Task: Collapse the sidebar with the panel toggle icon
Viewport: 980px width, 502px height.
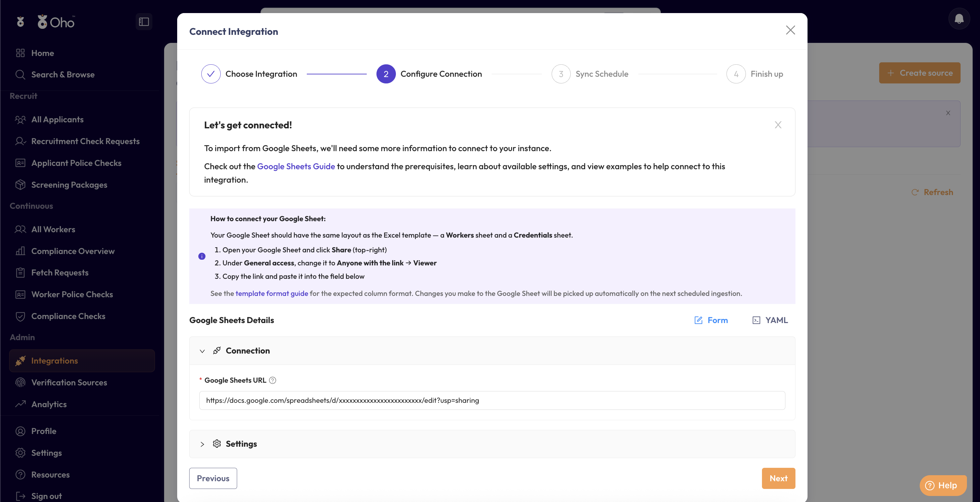Action: (144, 22)
